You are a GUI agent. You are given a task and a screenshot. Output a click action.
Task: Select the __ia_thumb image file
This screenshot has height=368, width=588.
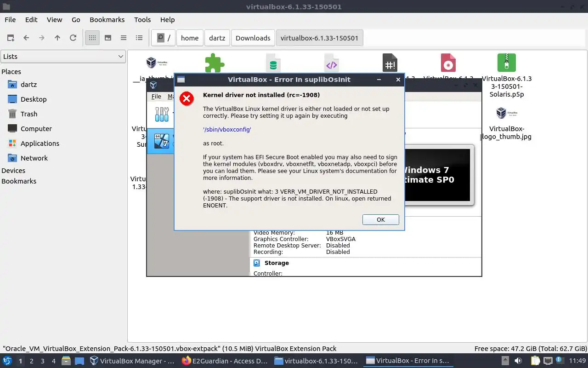point(157,63)
